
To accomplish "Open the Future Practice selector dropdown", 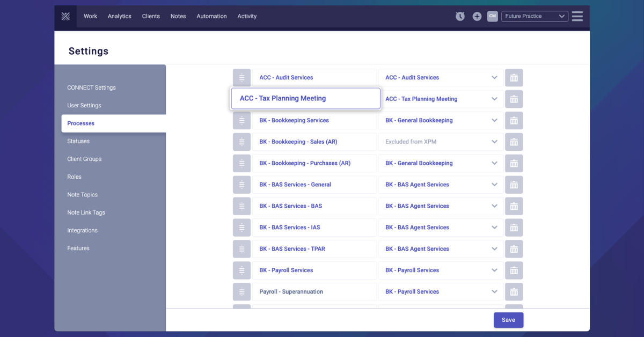I will click(535, 16).
